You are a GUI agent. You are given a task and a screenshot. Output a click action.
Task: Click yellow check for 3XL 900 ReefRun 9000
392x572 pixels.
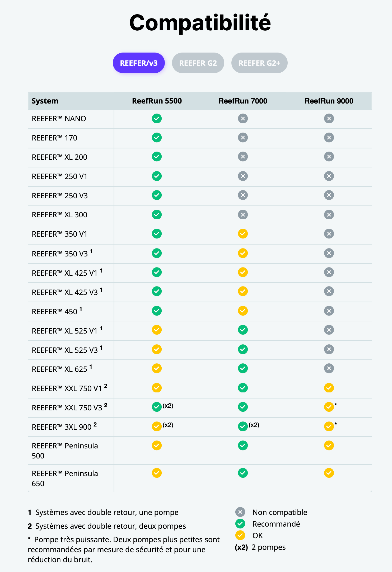(x=329, y=426)
